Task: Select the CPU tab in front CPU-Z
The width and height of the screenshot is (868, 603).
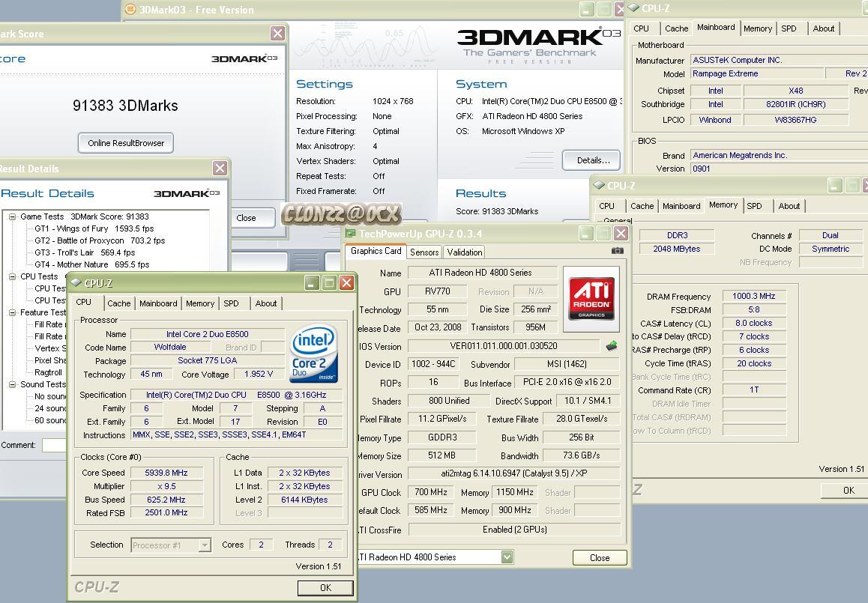Action: point(84,302)
